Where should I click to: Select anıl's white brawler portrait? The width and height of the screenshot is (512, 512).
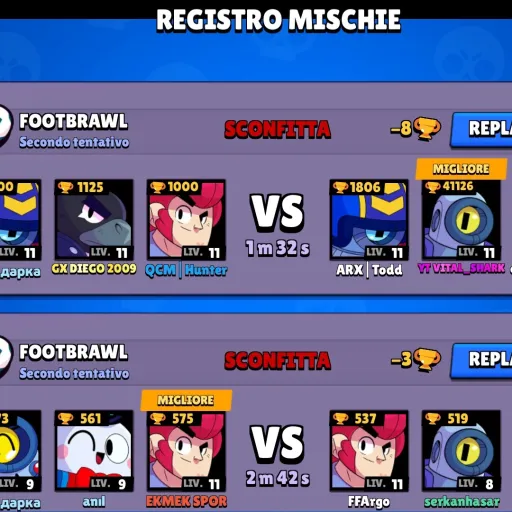coord(94,451)
